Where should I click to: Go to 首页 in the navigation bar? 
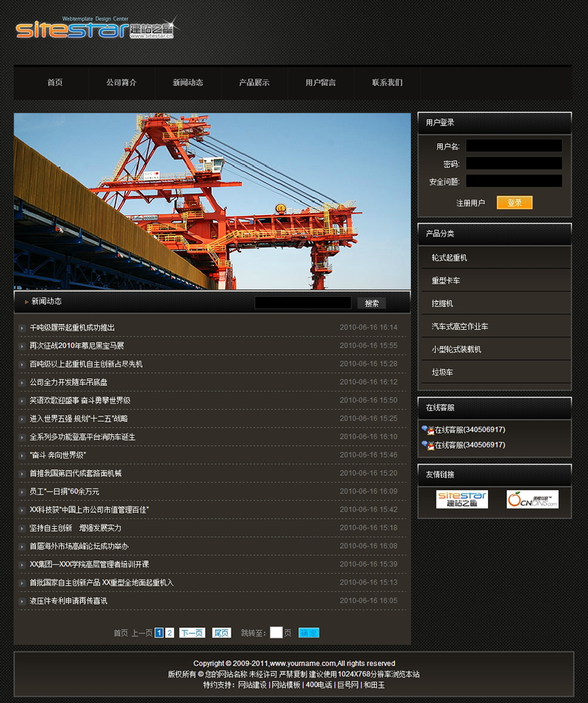pyautogui.click(x=55, y=83)
